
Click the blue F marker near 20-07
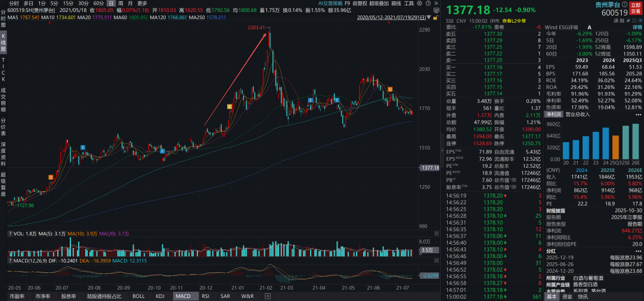tap(83, 147)
